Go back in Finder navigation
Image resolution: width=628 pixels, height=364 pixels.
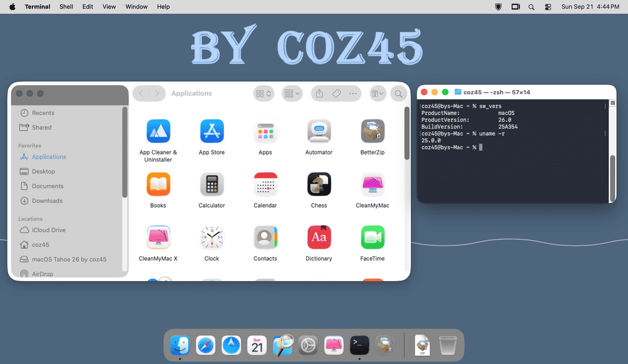141,94
